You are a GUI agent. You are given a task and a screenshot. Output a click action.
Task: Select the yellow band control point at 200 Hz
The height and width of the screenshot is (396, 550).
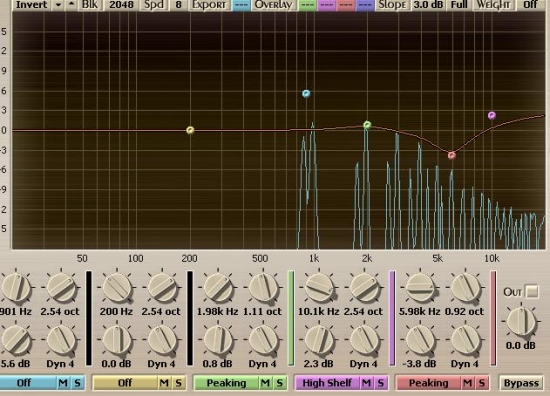tap(190, 130)
